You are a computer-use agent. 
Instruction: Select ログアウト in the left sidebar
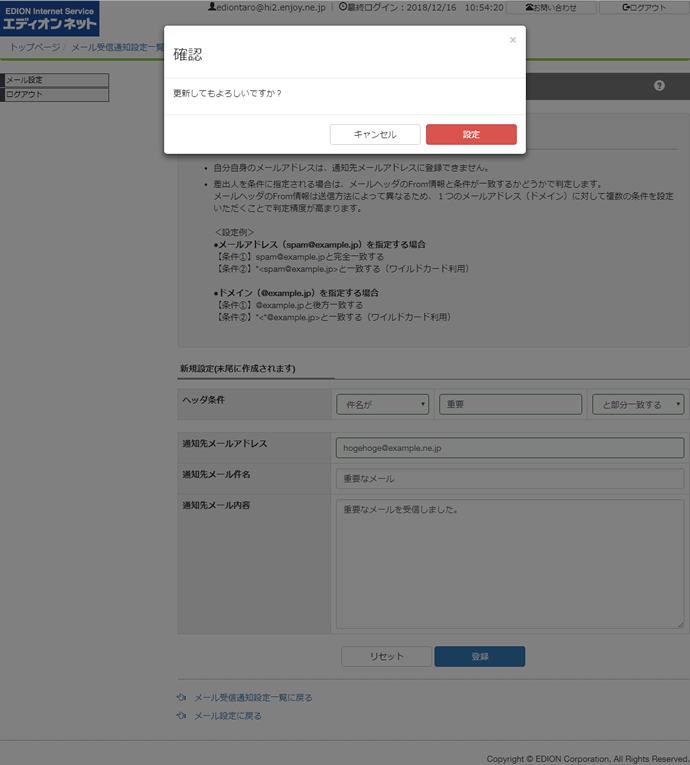coord(55,95)
